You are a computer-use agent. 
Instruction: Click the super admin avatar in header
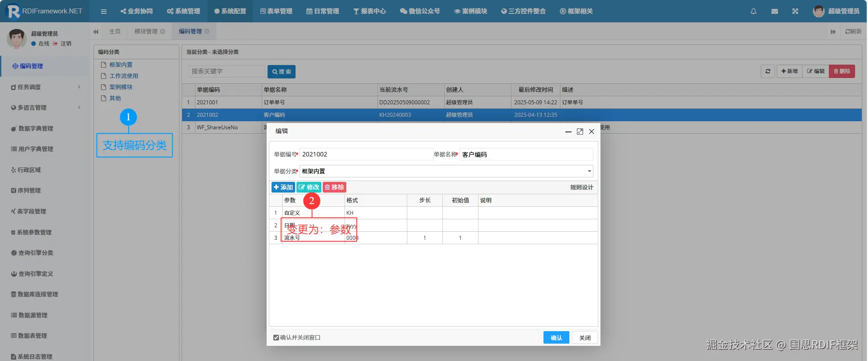tap(818, 11)
